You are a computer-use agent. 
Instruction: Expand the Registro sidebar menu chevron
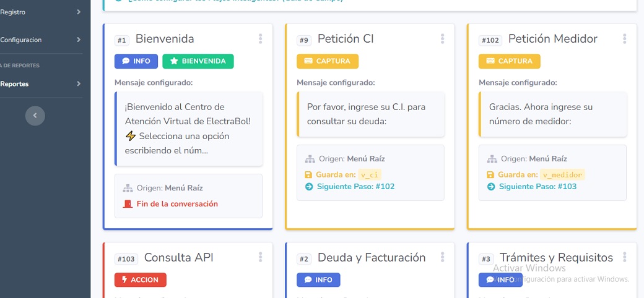79,12
